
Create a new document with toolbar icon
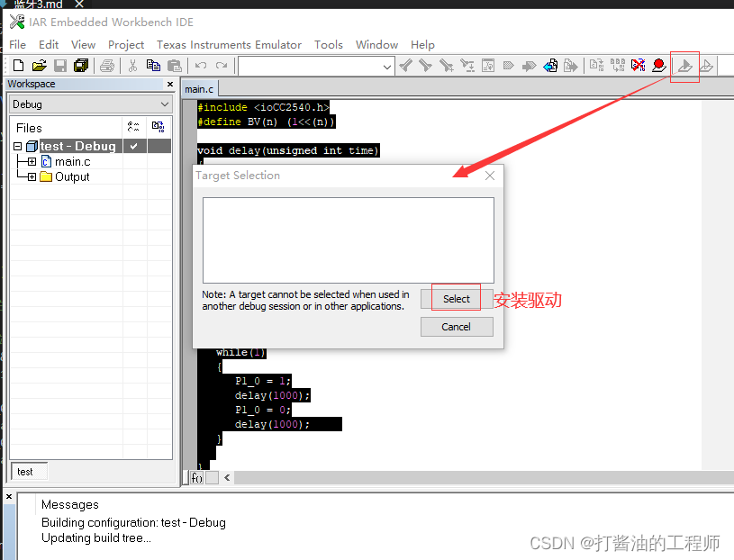18,66
